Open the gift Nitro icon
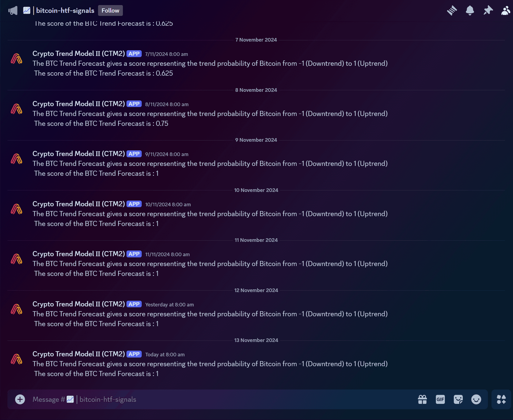The image size is (513, 420). [x=422, y=399]
